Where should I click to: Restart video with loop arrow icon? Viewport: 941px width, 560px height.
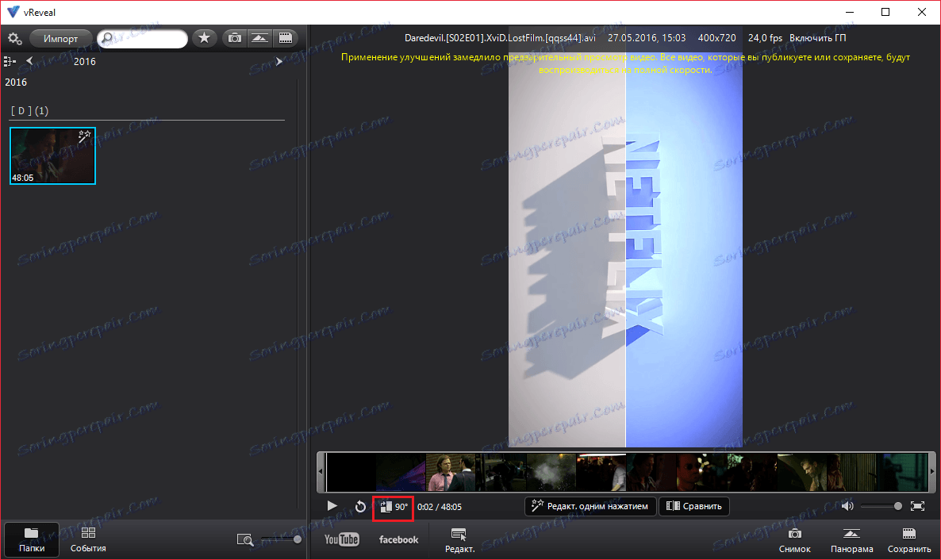click(360, 507)
